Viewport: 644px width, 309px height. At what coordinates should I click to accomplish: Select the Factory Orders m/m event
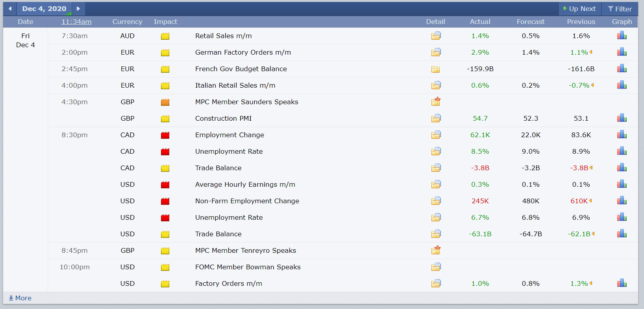229,283
